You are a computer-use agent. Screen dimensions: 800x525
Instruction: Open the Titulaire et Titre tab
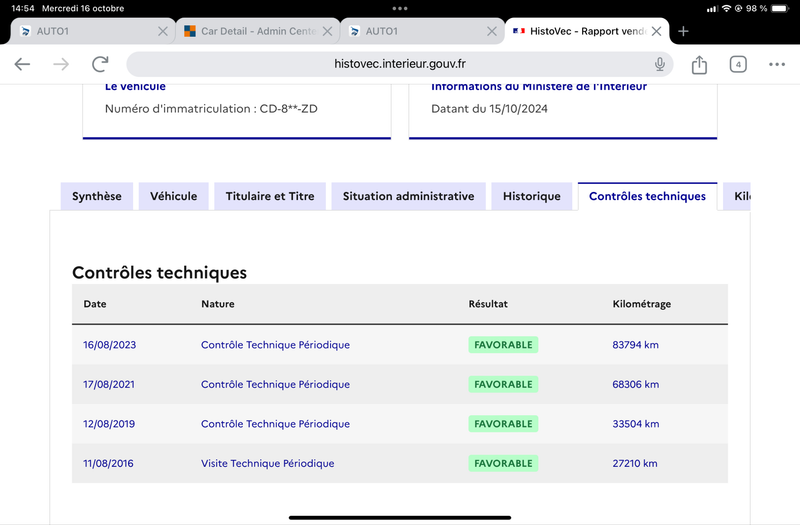pyautogui.click(x=270, y=196)
